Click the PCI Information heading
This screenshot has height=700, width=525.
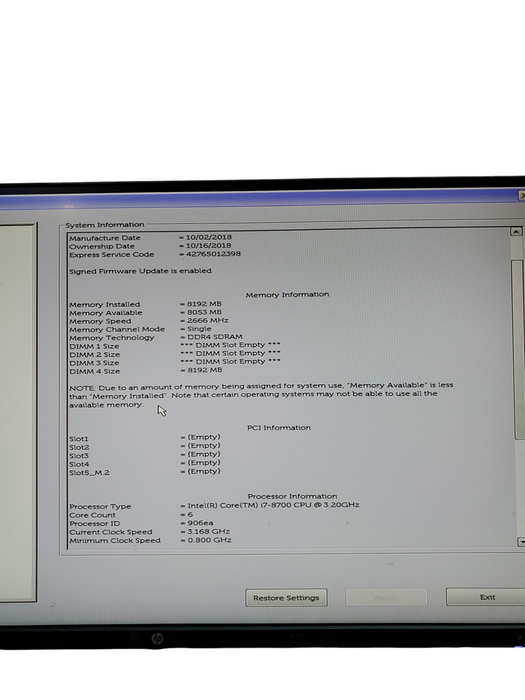(279, 428)
